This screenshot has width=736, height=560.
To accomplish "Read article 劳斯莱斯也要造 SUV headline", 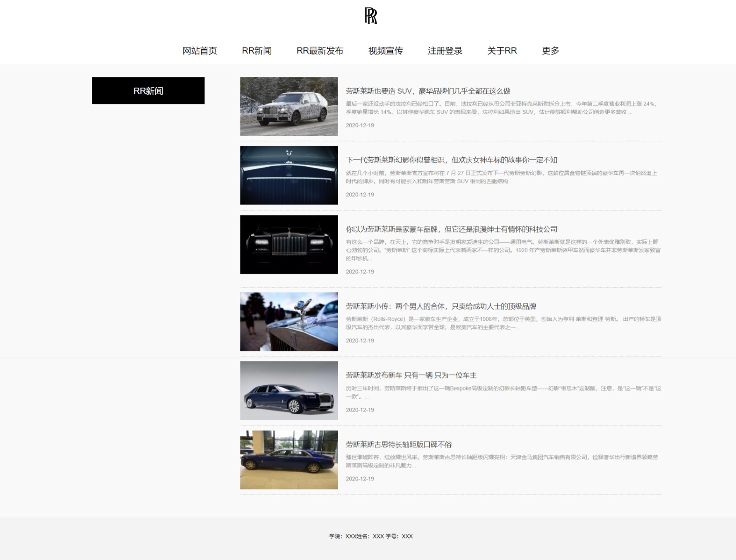I will [428, 91].
